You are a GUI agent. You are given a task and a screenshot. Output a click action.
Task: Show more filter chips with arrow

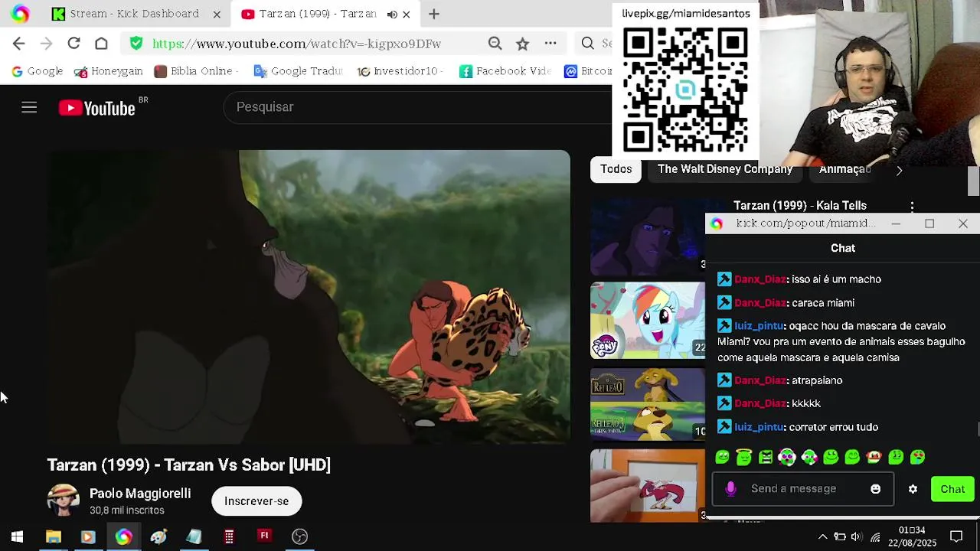[899, 170]
